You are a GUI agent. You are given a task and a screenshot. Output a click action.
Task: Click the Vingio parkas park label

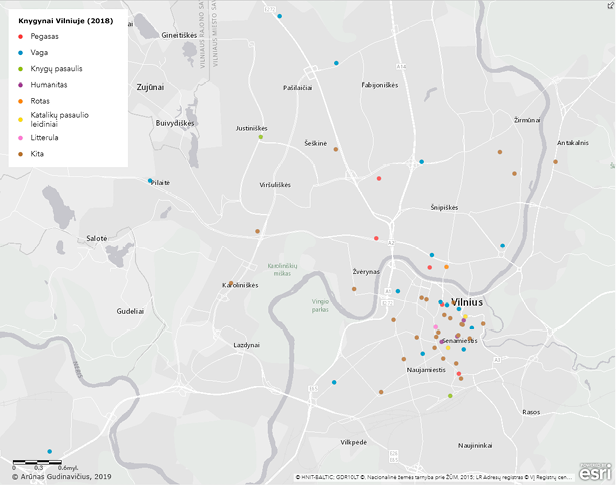pos(319,305)
